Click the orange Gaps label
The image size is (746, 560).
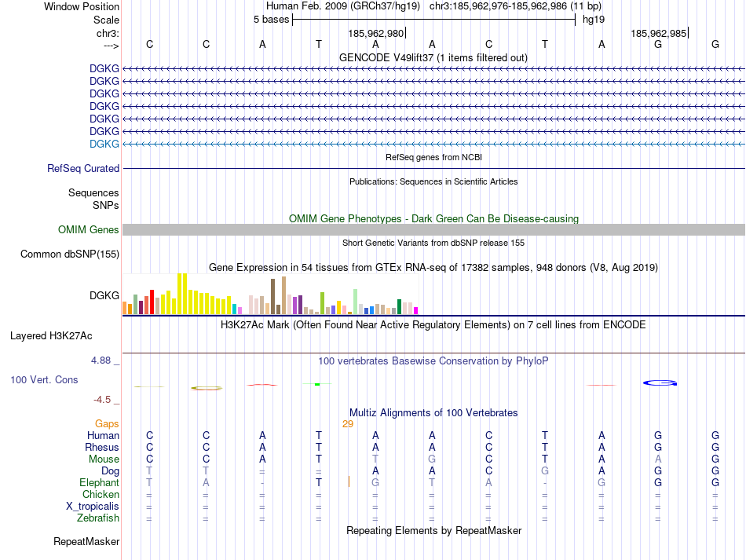click(x=107, y=423)
